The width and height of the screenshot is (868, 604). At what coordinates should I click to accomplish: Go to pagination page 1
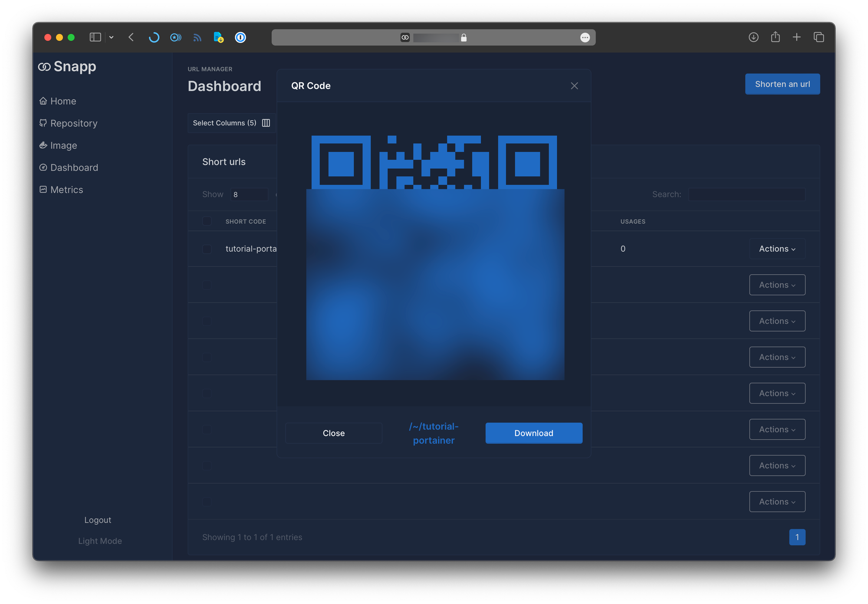(797, 537)
